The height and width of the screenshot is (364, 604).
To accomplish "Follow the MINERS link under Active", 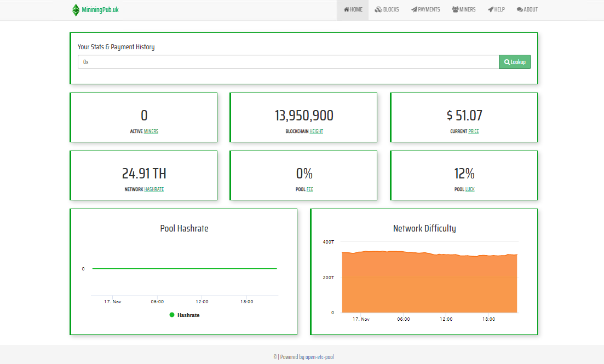I will (151, 131).
